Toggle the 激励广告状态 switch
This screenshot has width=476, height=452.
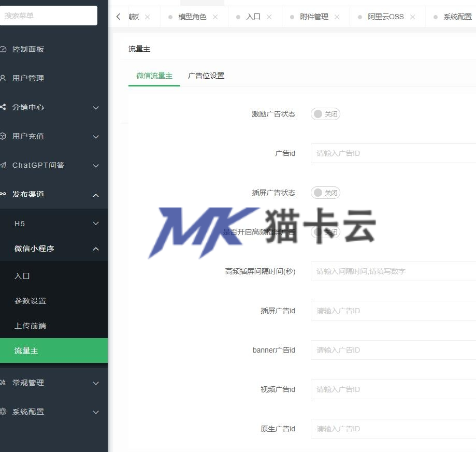pyautogui.click(x=325, y=114)
